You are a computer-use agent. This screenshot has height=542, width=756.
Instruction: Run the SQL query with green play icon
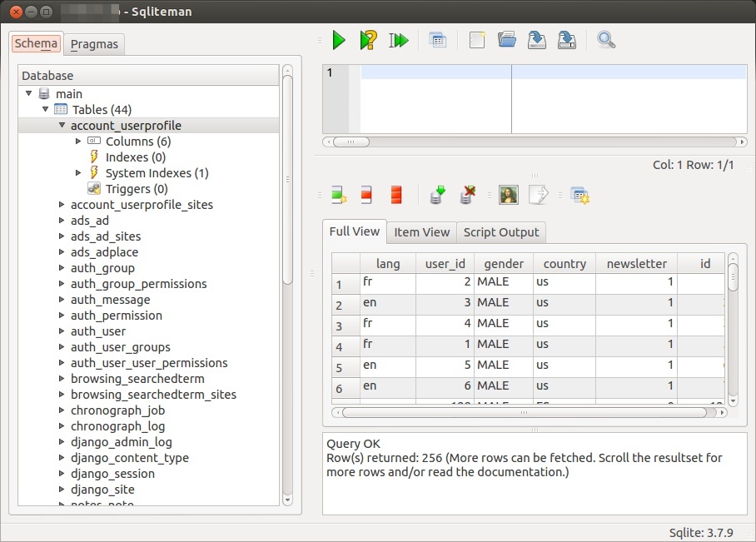coord(339,40)
